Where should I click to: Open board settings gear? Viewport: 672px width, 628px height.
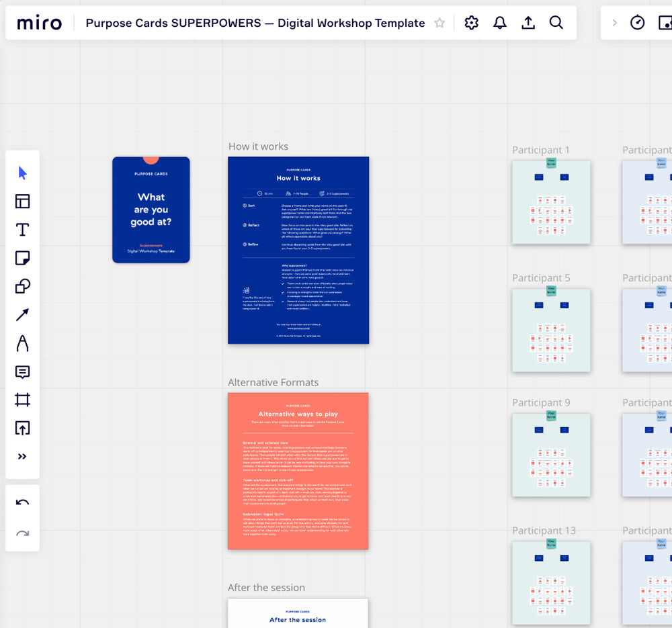472,23
